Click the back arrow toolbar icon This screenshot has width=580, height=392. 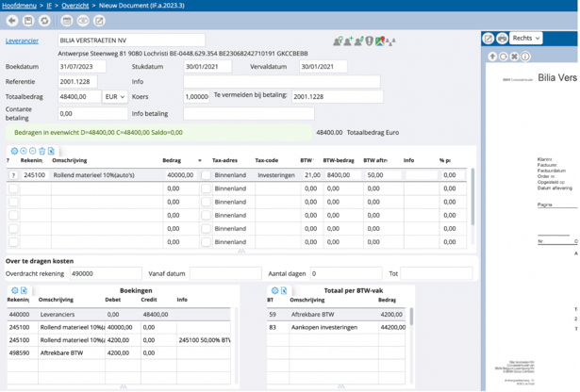(12, 21)
